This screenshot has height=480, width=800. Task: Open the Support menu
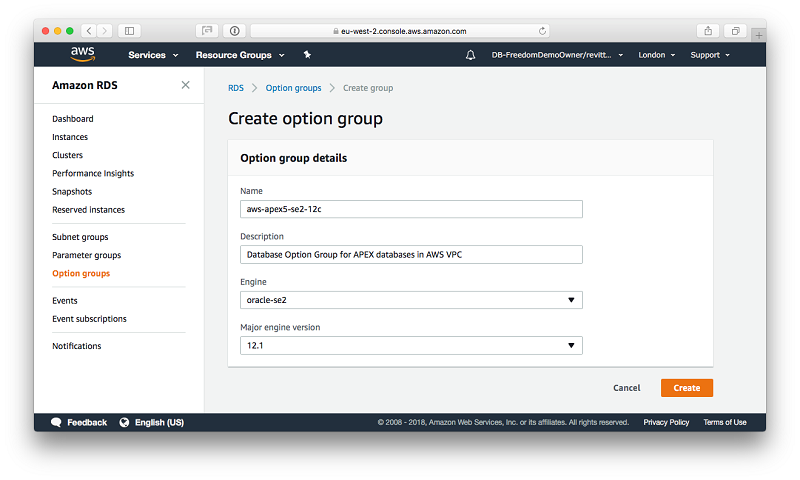click(x=710, y=55)
